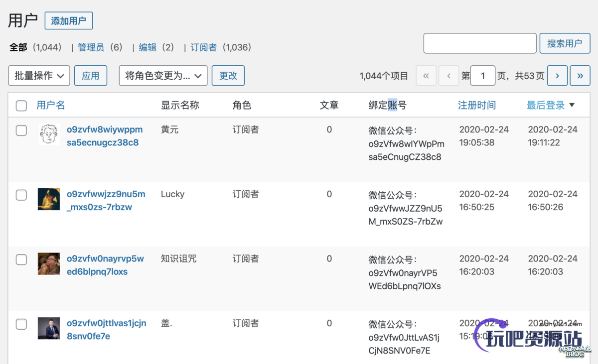The image size is (598, 364).
Task: Focus the user search input field
Action: tap(480, 43)
